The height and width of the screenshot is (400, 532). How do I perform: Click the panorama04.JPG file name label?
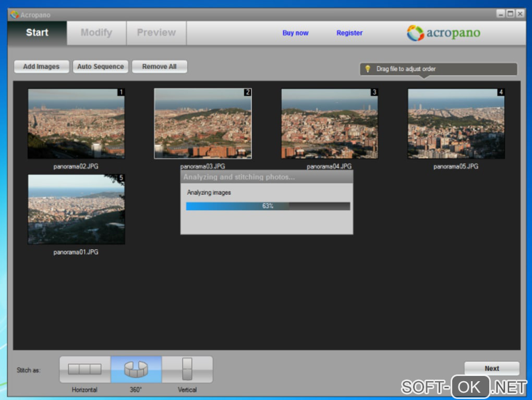tap(329, 167)
